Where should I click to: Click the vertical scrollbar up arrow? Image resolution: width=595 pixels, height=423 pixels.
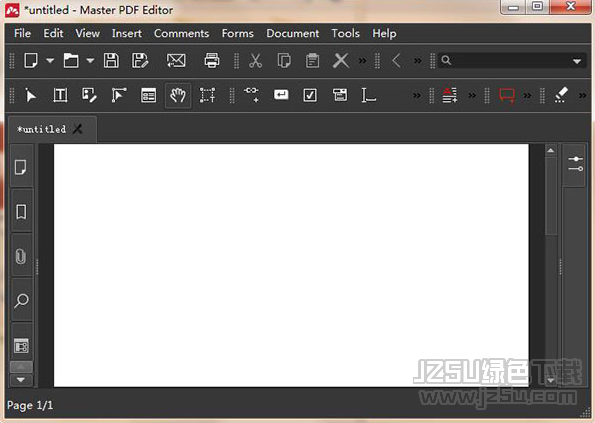click(x=551, y=151)
